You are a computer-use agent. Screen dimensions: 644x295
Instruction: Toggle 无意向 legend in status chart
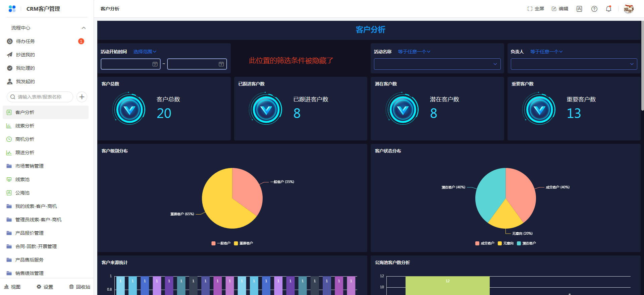(x=505, y=243)
